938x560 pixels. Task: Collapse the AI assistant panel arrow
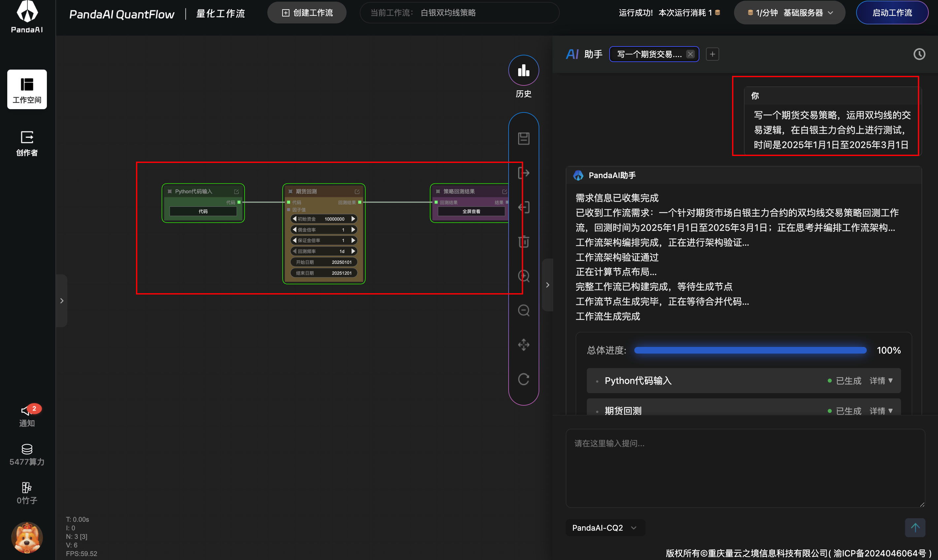[548, 285]
